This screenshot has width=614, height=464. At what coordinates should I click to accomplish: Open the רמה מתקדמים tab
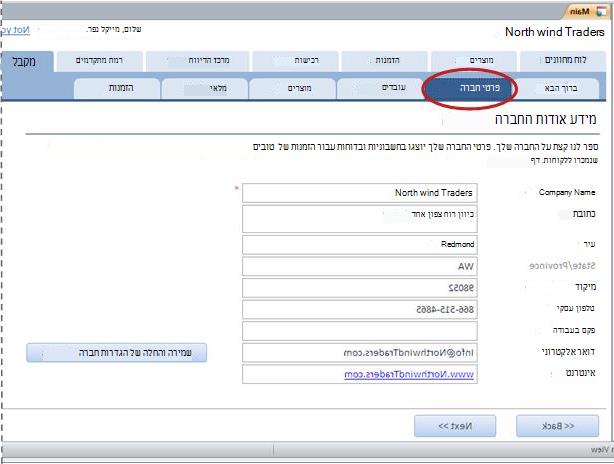coord(99,61)
